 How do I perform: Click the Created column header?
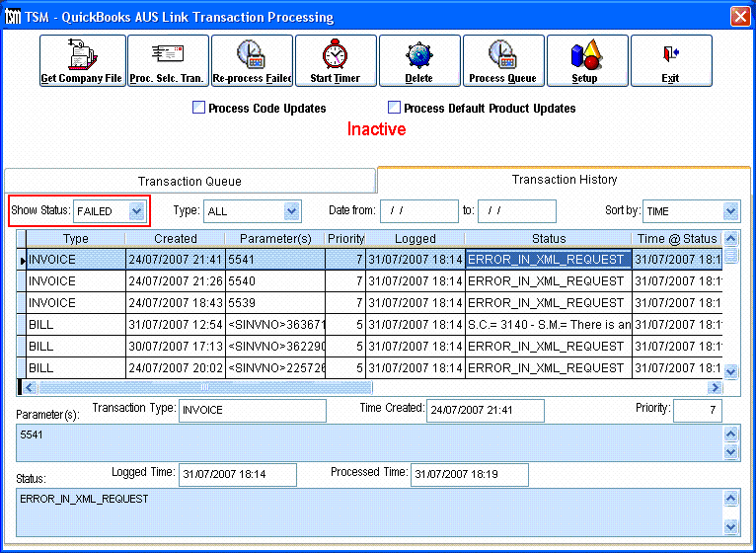point(175,238)
